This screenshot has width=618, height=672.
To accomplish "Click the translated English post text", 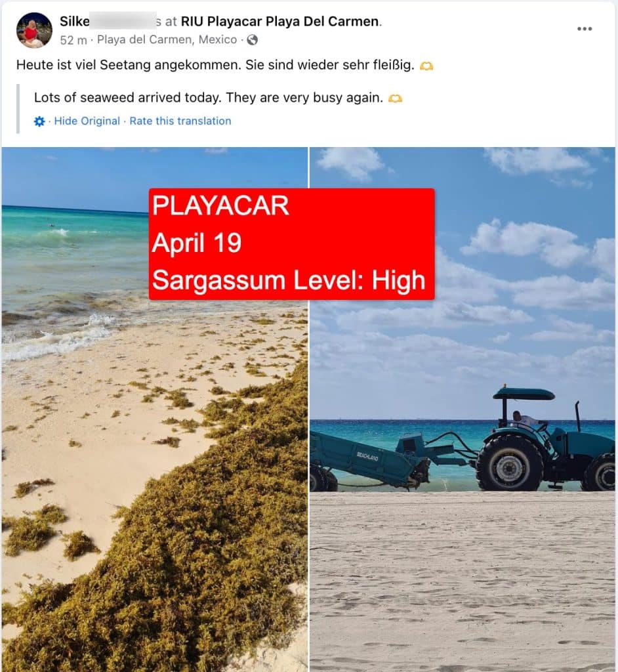I will point(208,98).
